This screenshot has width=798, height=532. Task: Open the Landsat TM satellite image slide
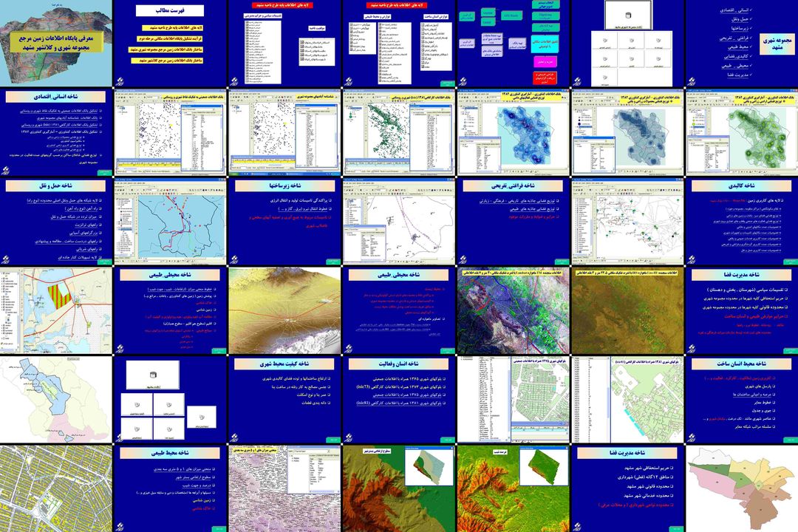513,310
